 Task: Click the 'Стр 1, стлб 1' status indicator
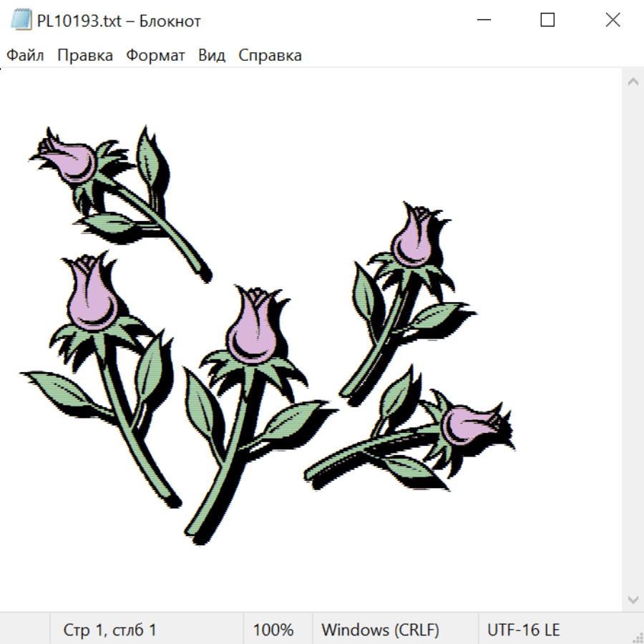pos(110,630)
